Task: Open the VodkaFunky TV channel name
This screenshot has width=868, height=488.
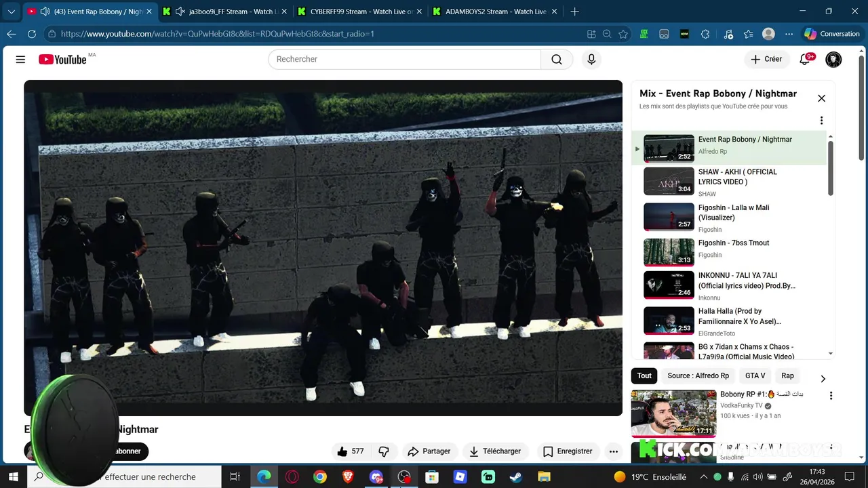Action: (741, 405)
